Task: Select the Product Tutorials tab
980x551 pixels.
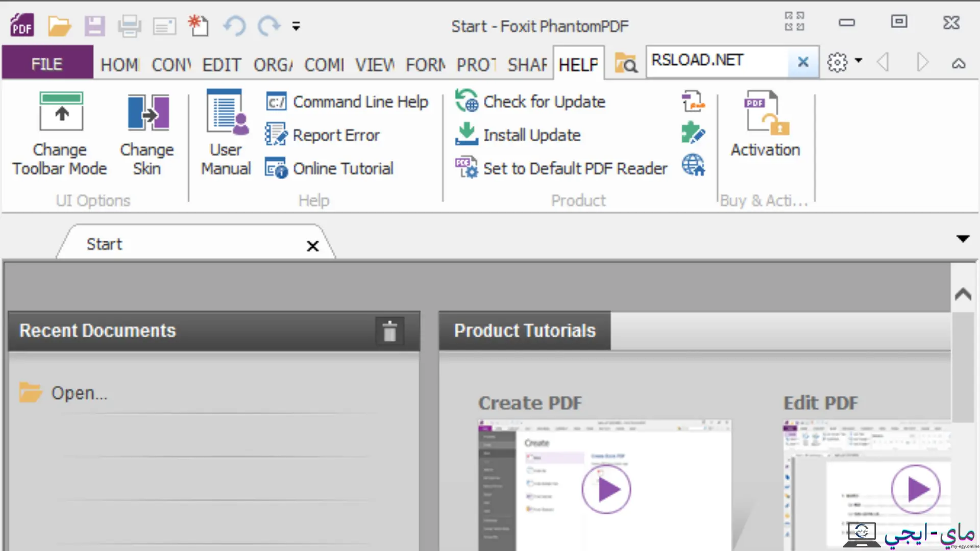Action: [525, 331]
